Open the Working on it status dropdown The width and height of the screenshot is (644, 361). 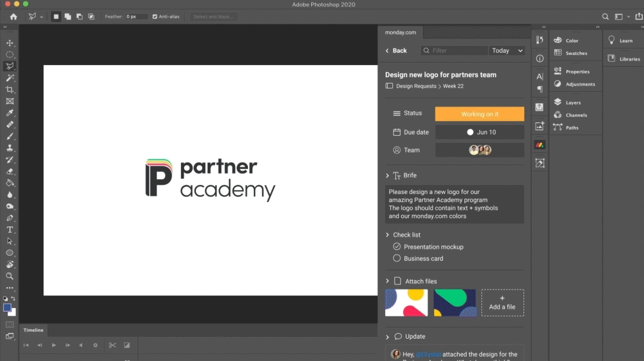coord(479,114)
